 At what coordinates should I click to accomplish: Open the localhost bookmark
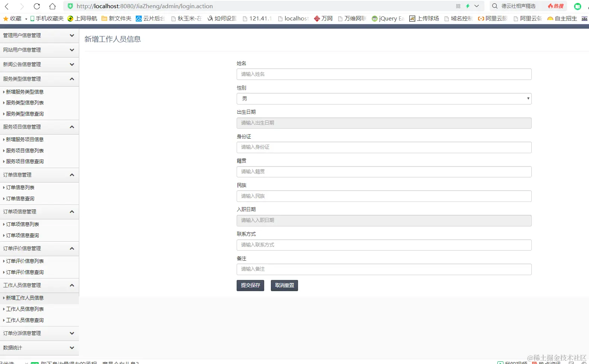[294, 19]
